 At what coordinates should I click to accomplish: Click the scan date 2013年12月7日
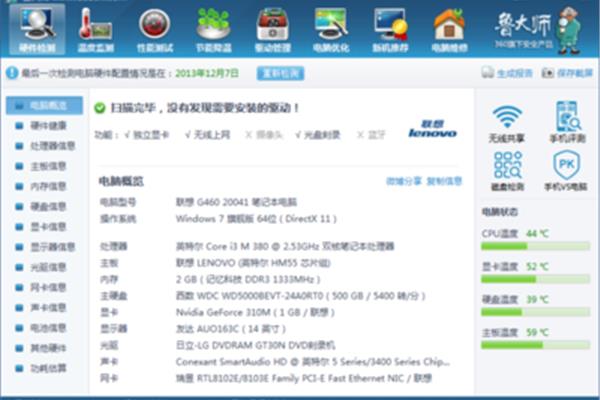point(207,73)
